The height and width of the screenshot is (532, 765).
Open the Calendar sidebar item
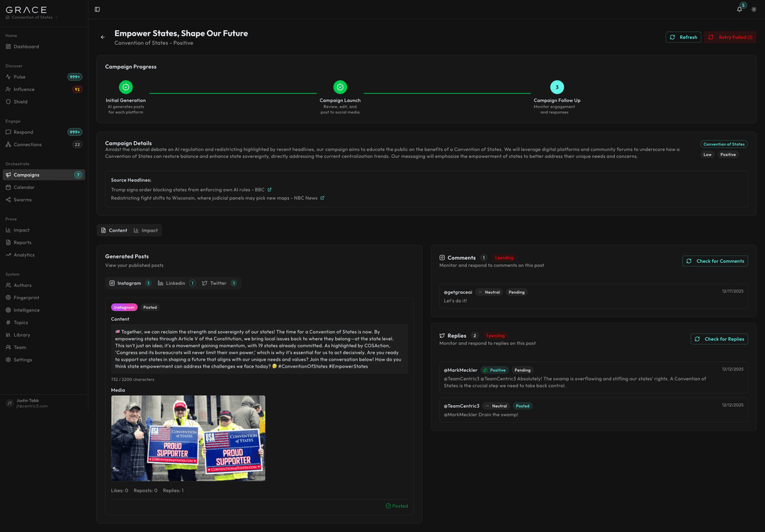[25, 187]
